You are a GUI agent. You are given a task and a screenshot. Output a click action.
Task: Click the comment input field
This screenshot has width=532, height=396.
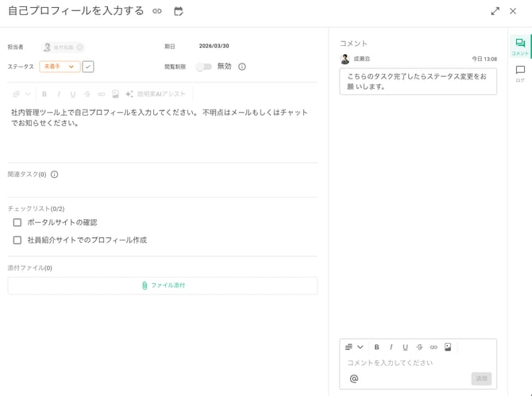click(405, 363)
